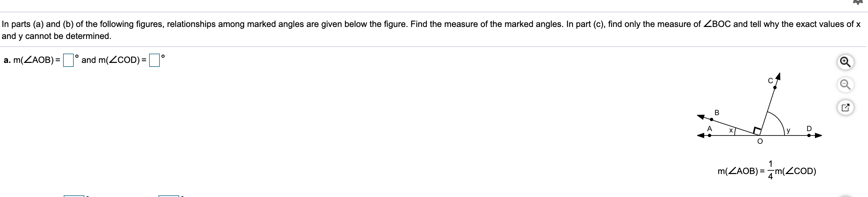Click the zoom out magnifier icon
This screenshot has height=197, width=868.
click(x=845, y=85)
